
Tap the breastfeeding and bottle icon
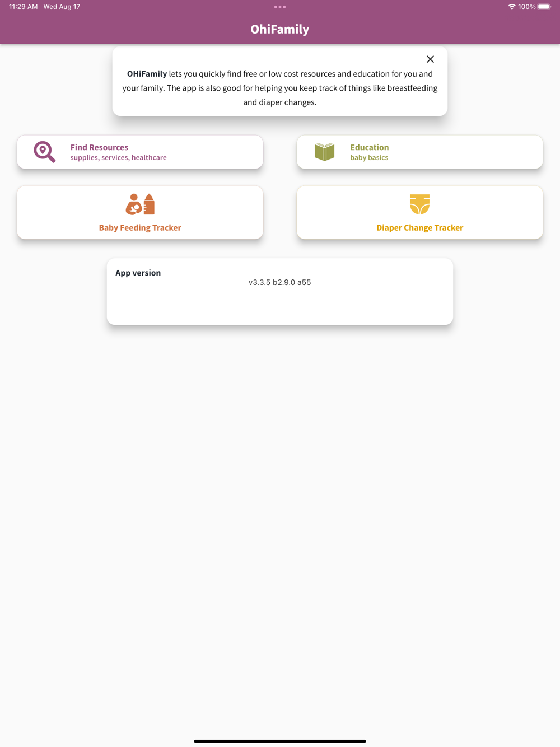click(140, 204)
